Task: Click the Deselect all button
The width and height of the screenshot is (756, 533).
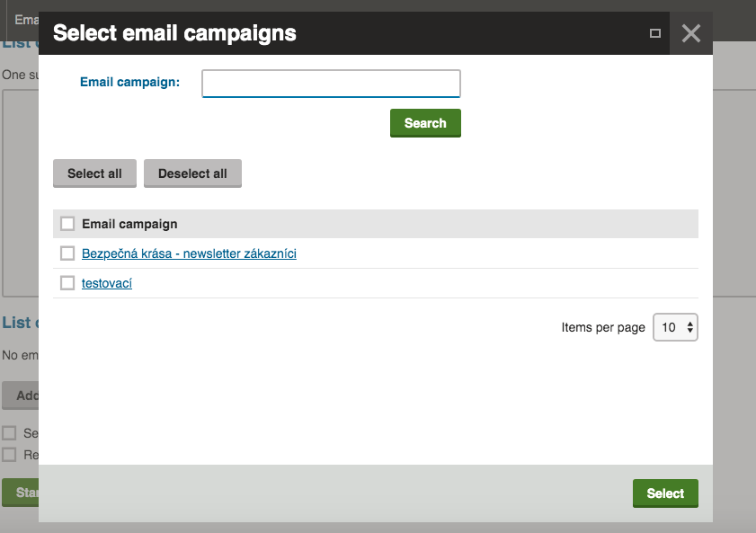Action: [x=192, y=173]
